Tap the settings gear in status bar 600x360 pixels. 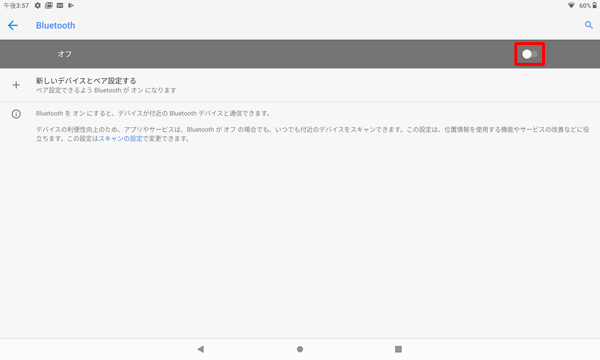click(x=38, y=5)
